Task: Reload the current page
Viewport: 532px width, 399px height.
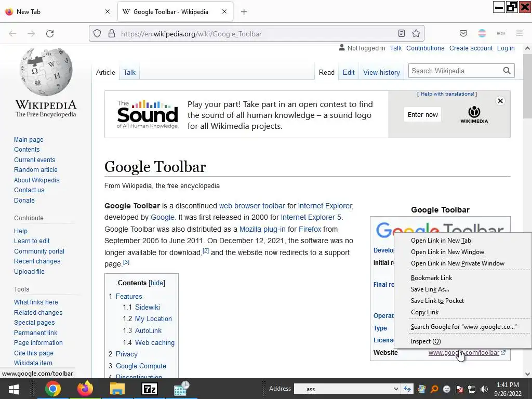Action: (50, 34)
